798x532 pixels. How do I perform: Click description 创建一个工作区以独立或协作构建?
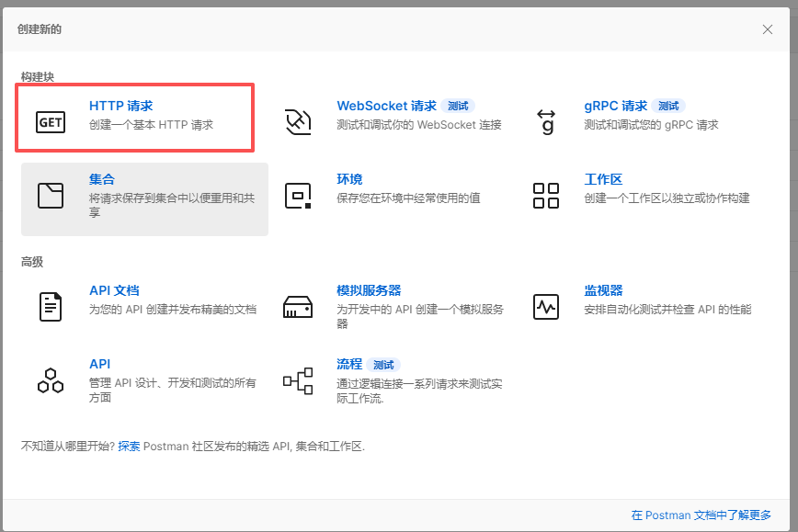667,198
